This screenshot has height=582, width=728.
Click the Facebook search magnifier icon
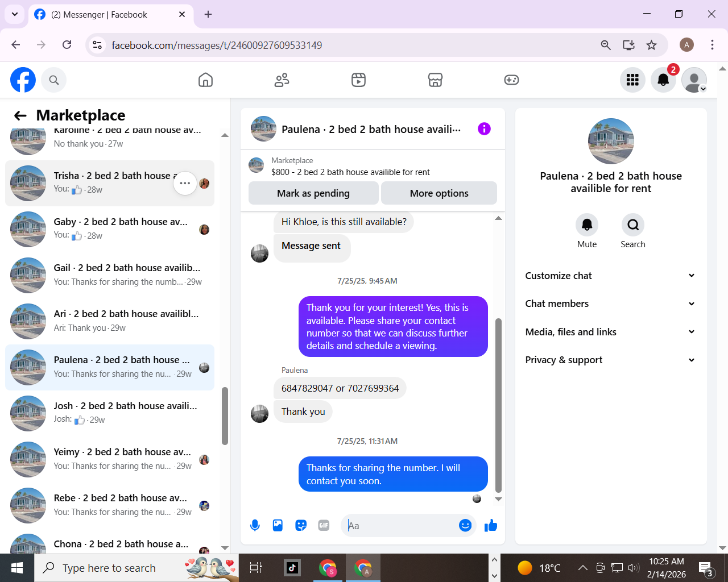point(54,80)
